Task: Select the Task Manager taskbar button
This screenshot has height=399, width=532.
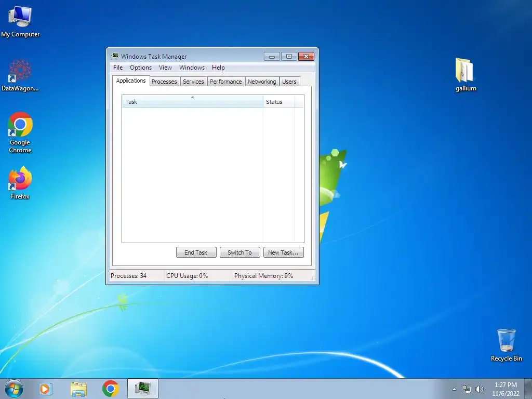Action: click(143, 389)
